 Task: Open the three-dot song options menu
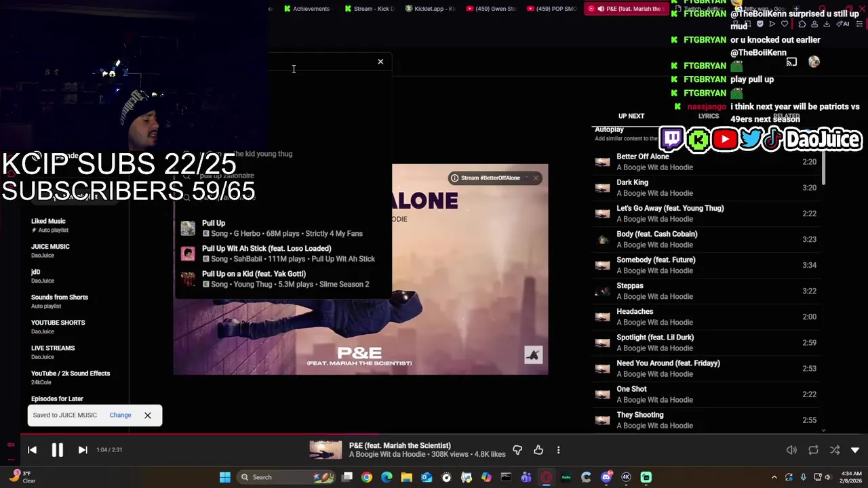click(x=558, y=450)
